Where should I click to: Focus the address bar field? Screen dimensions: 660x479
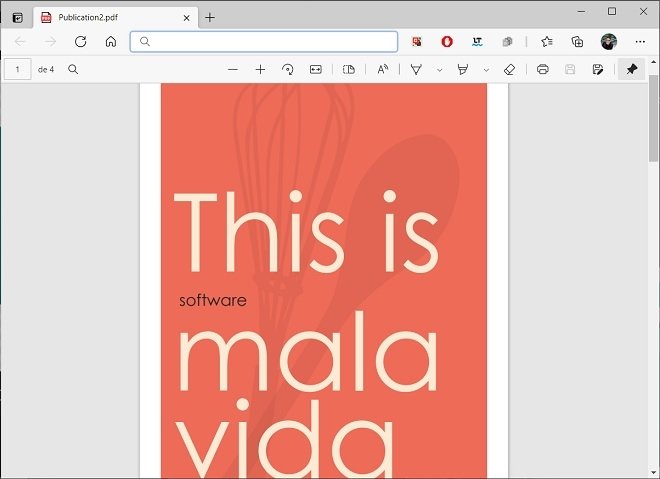click(x=264, y=42)
